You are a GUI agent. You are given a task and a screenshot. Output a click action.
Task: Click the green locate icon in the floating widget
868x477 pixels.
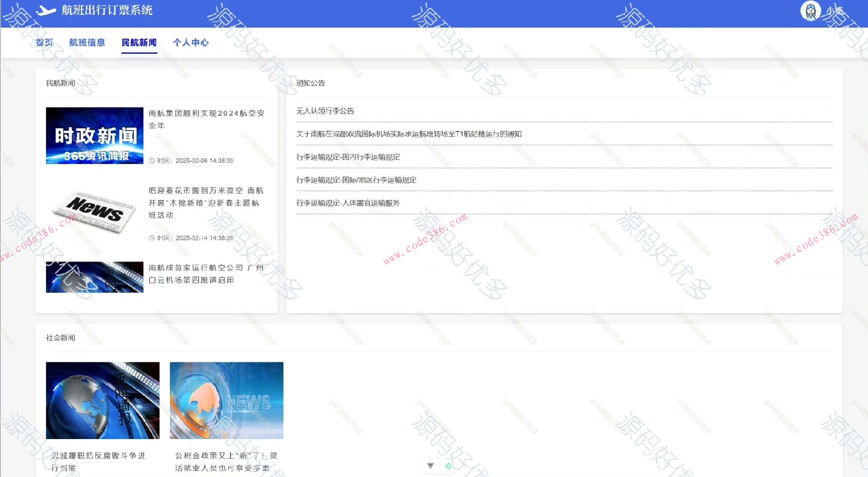448,465
